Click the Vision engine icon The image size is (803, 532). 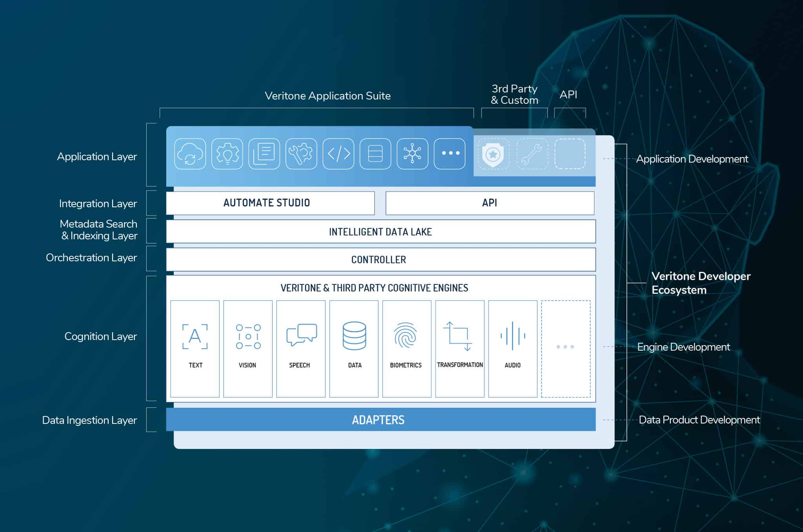pos(248,337)
